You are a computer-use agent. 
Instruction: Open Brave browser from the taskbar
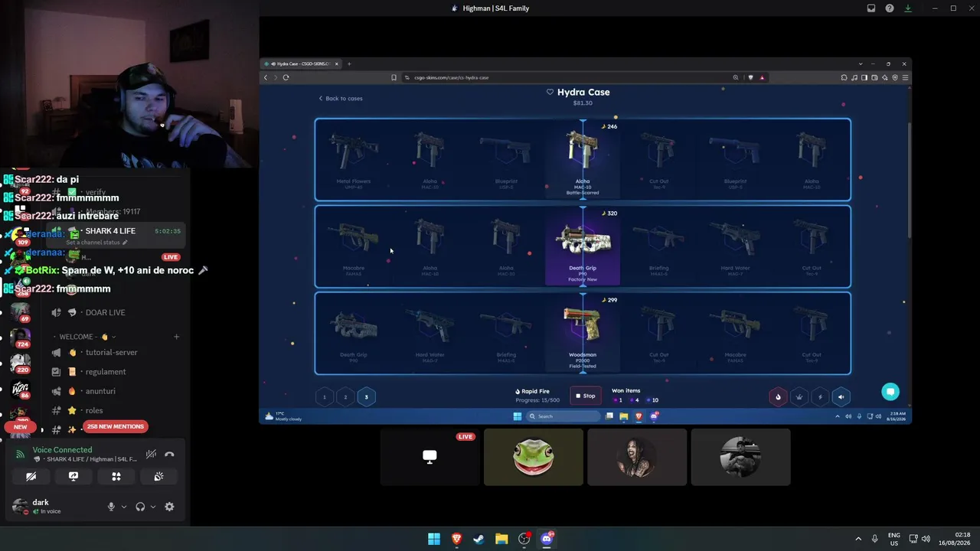(456, 539)
